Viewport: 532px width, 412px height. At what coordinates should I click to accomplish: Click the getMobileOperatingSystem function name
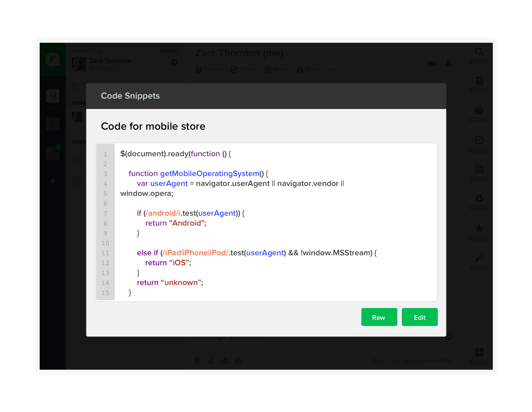210,173
